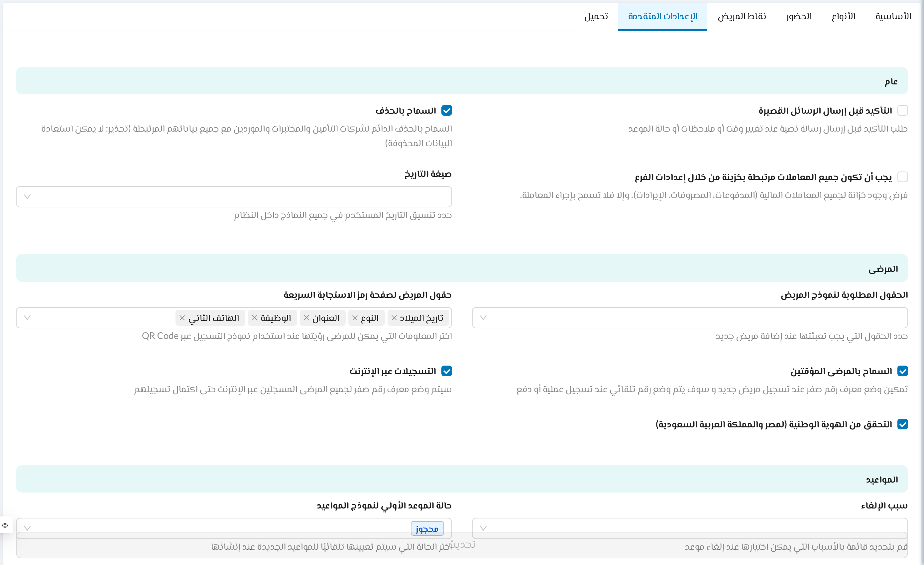Click the التسجيلات عبر الإنترنت label
924x565 pixels.
pyautogui.click(x=393, y=371)
